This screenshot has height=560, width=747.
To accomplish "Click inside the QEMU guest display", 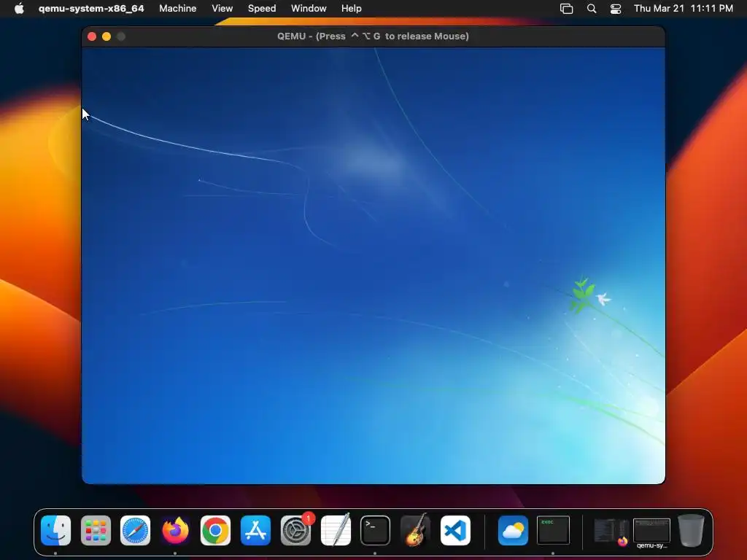I will [373, 265].
